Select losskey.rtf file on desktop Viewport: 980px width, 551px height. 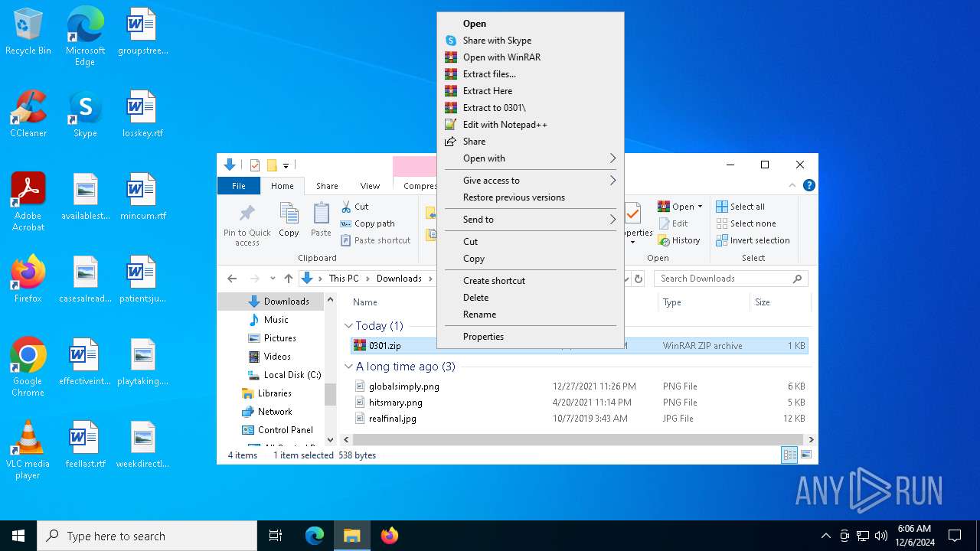(142, 114)
